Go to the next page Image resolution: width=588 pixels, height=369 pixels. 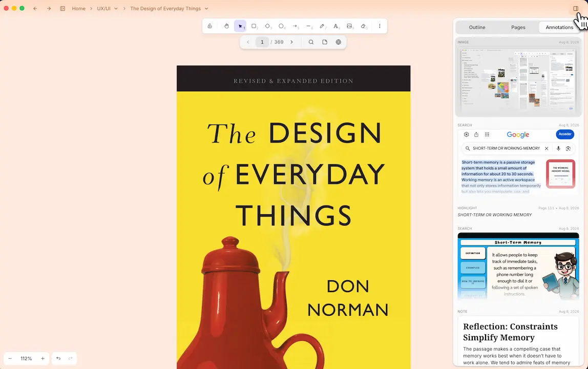[291, 42]
